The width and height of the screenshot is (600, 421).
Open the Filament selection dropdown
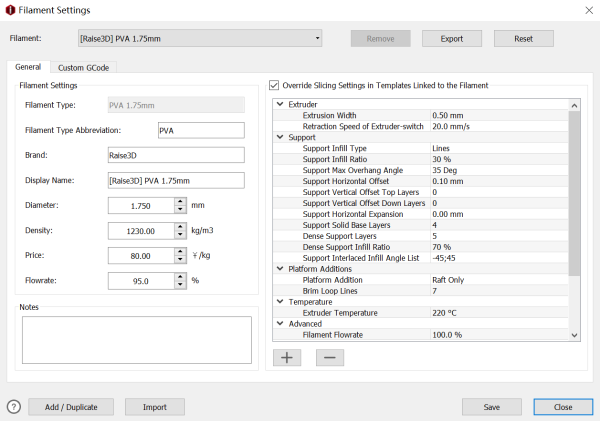click(200, 39)
